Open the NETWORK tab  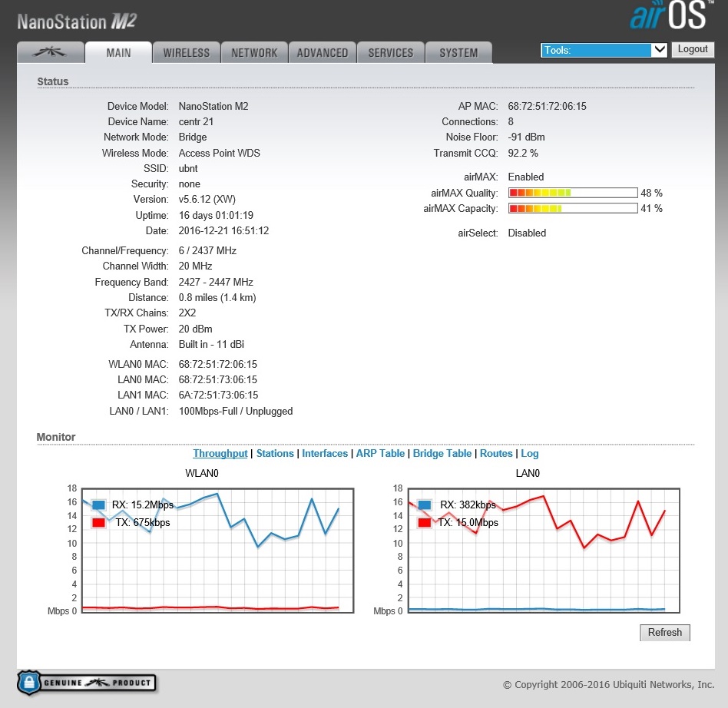coord(254,52)
